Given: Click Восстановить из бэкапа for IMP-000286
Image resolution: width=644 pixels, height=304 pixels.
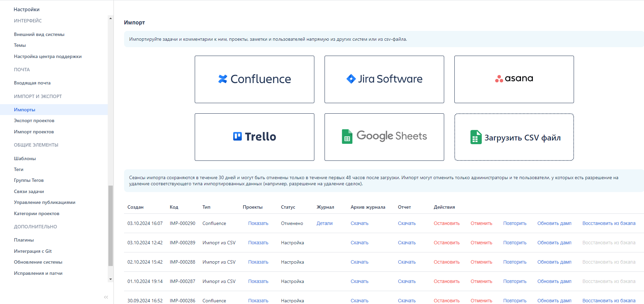Looking at the screenshot, I should (609, 301).
